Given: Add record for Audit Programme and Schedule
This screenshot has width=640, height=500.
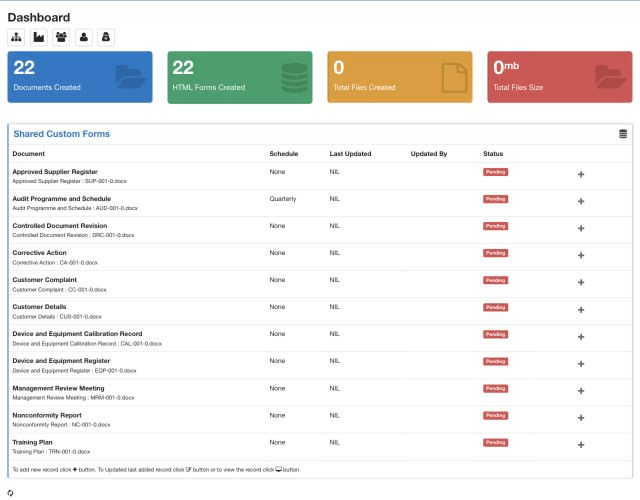Looking at the screenshot, I should pyautogui.click(x=581, y=201).
